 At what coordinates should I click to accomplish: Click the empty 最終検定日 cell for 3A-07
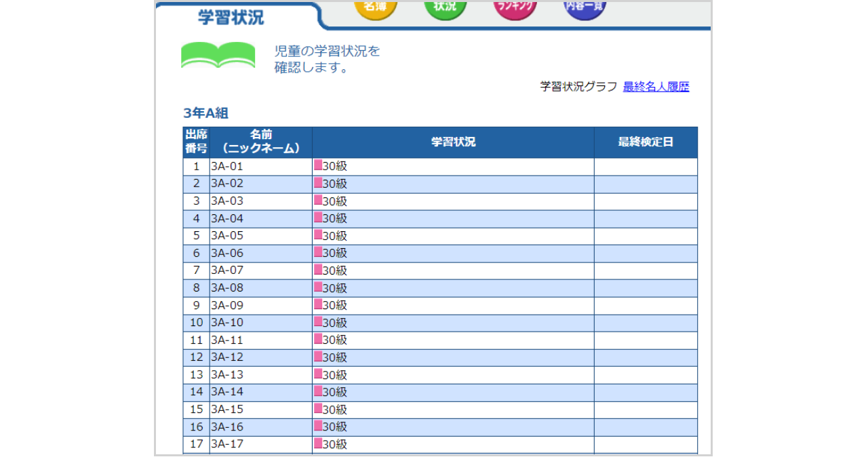click(x=646, y=271)
